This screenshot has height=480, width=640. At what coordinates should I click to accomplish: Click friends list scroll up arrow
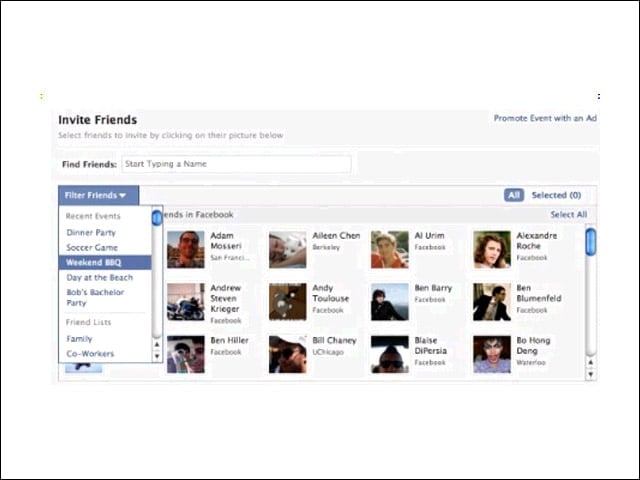(x=590, y=362)
